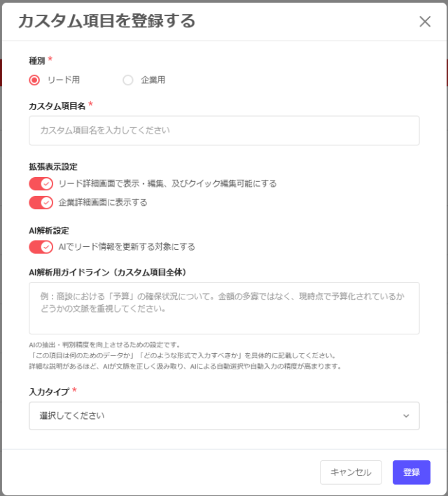The width and height of the screenshot is (448, 496).
Task: Expand the chevron arrow in 入力タイプ field
Action: click(x=406, y=416)
